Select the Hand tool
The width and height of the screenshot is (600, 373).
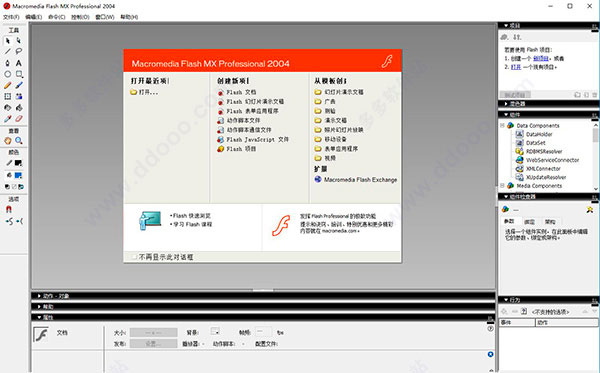(x=7, y=141)
